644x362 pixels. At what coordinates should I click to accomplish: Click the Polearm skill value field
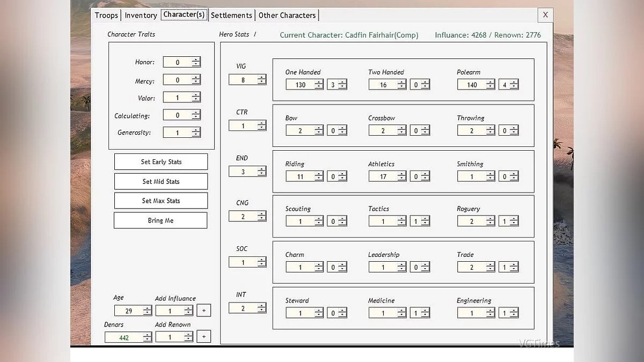[472, 85]
